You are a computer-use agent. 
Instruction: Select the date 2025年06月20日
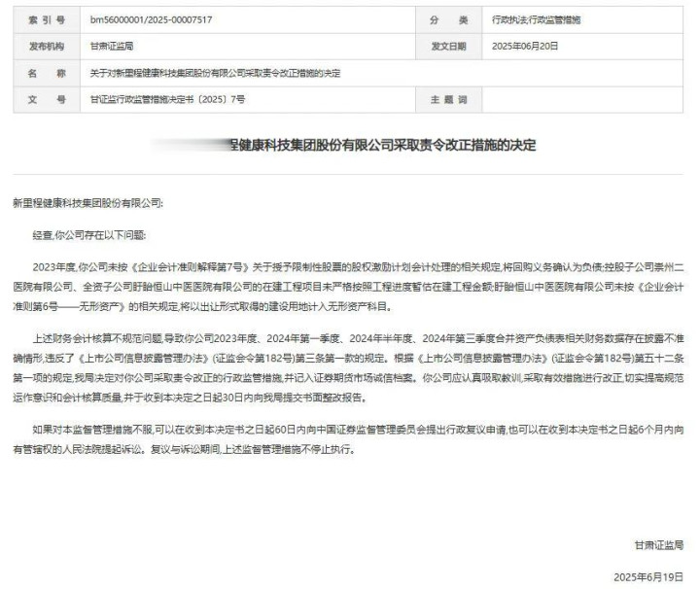(x=525, y=47)
